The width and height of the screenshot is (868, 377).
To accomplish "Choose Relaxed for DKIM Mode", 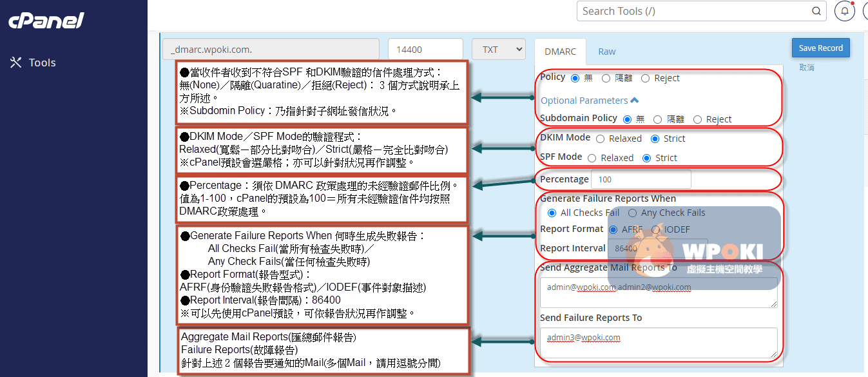I will [601, 139].
